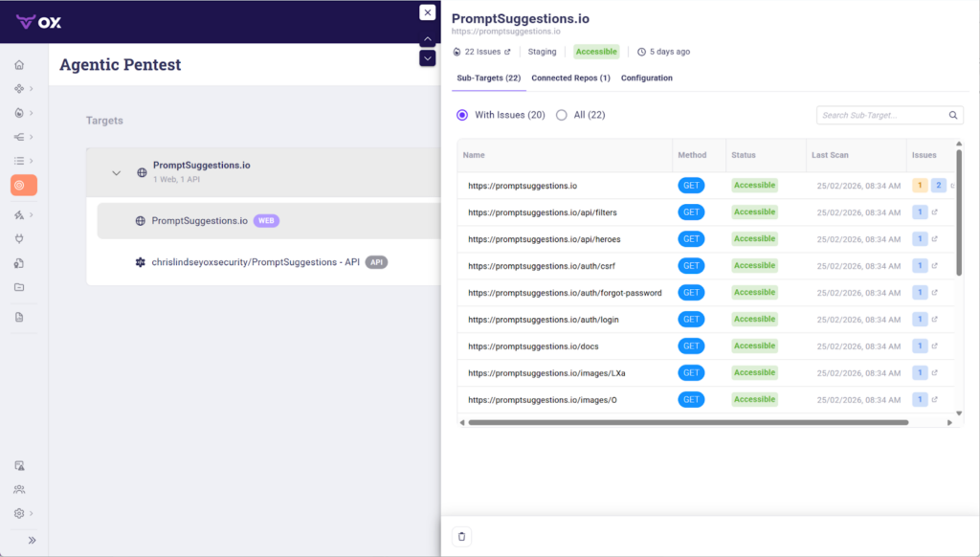Viewport: 980px width, 557px height.
Task: Go to previous target with up chevron
Action: [x=428, y=39]
